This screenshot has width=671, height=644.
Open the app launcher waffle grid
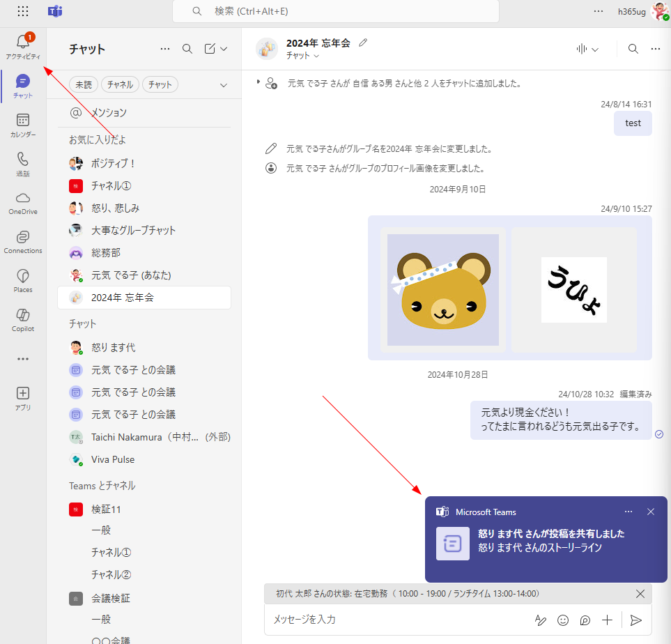click(23, 11)
